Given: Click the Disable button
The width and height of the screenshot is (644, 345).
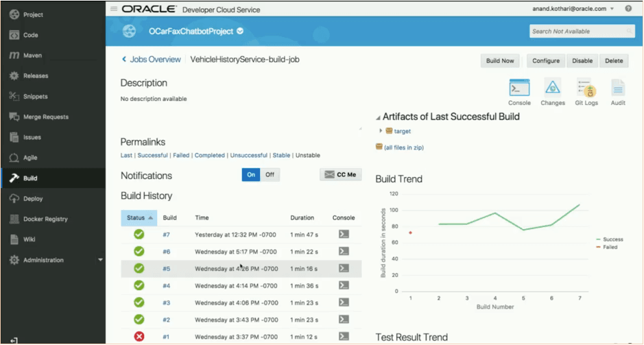Looking at the screenshot, I should tap(582, 61).
